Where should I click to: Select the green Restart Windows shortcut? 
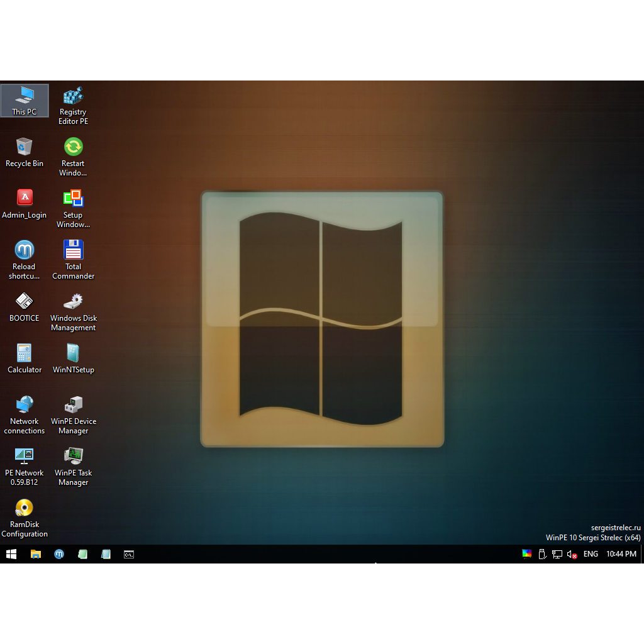73,157
